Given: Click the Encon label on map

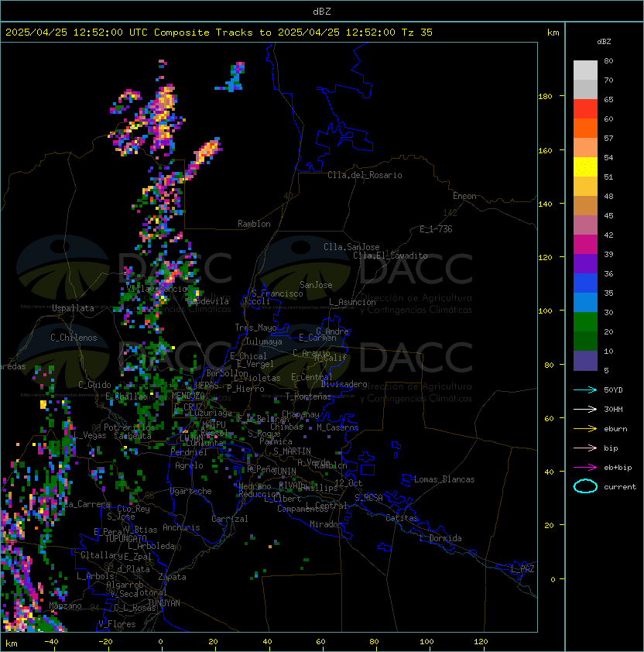Looking at the screenshot, I should point(464,196).
